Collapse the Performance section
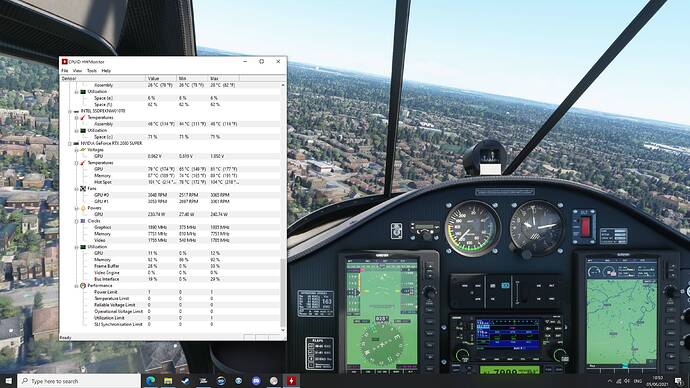The width and height of the screenshot is (690, 388). [x=76, y=286]
